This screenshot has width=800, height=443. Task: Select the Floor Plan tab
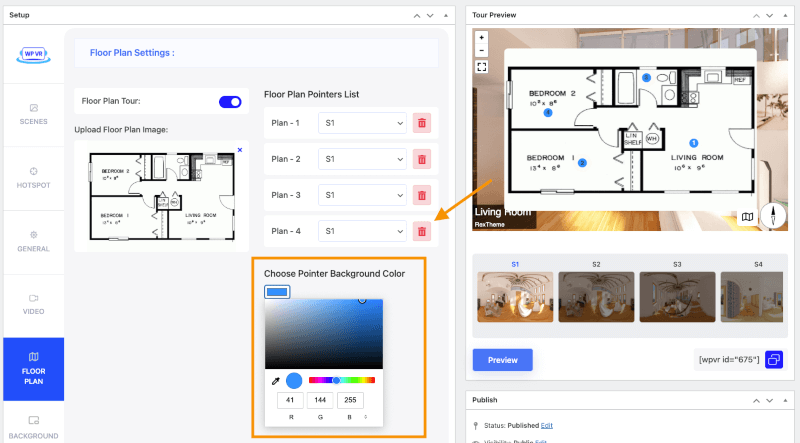[34, 369]
